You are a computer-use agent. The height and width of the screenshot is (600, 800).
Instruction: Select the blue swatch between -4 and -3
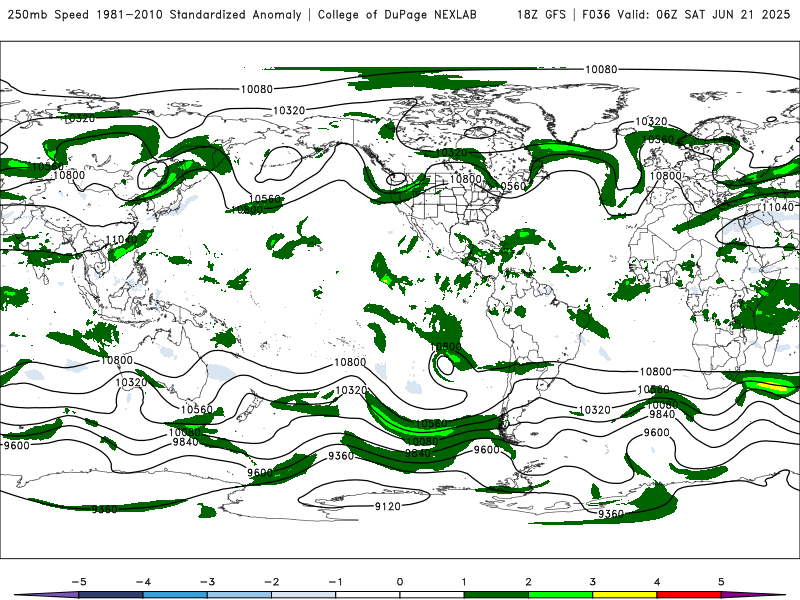click(175, 595)
